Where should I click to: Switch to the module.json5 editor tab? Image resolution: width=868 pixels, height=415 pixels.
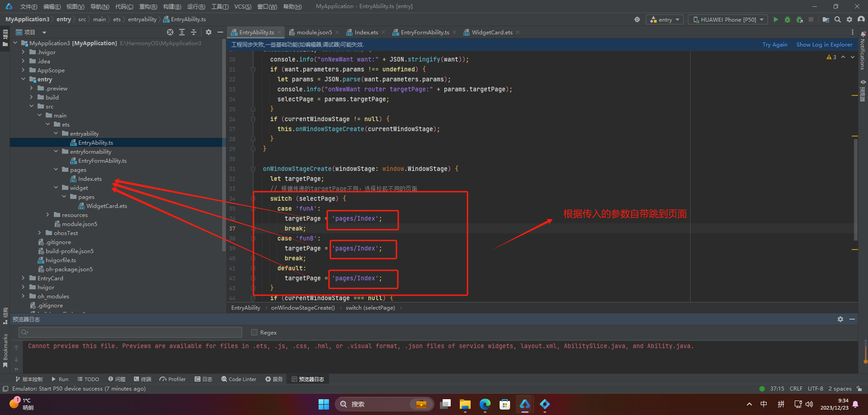[314, 32]
